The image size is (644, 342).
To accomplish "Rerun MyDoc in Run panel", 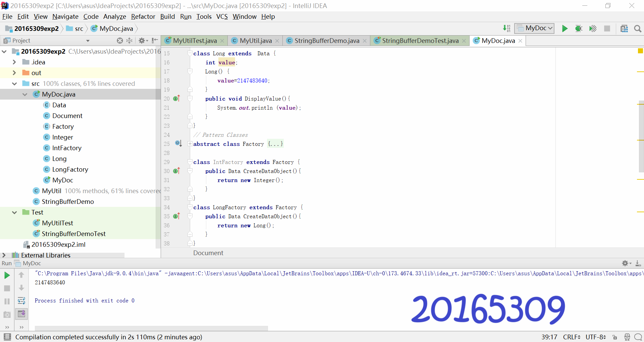I will pos(7,275).
